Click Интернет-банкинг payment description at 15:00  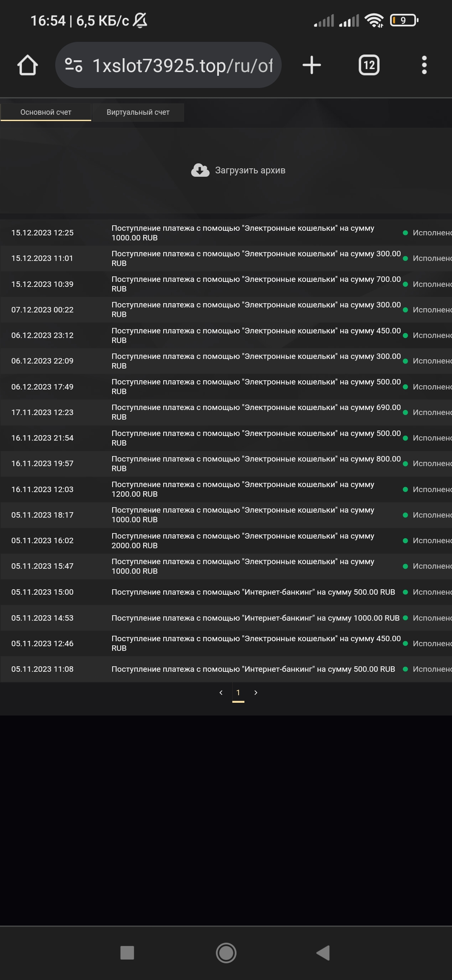253,592
